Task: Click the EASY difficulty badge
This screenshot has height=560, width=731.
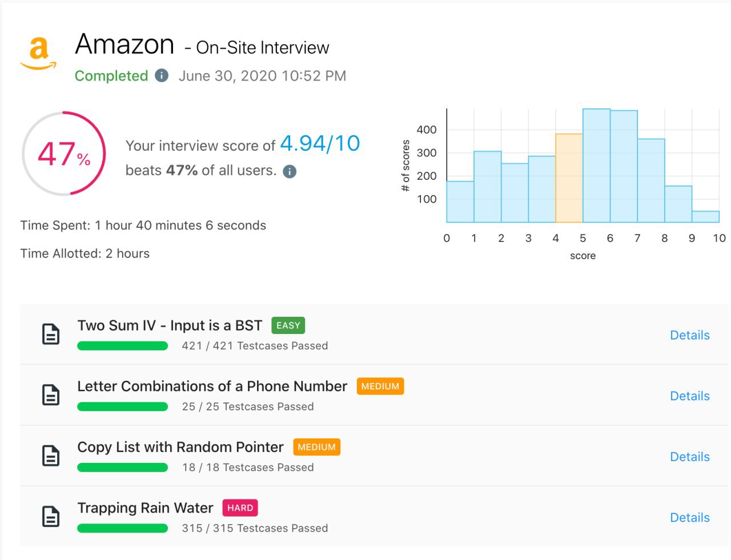Action: pyautogui.click(x=288, y=325)
